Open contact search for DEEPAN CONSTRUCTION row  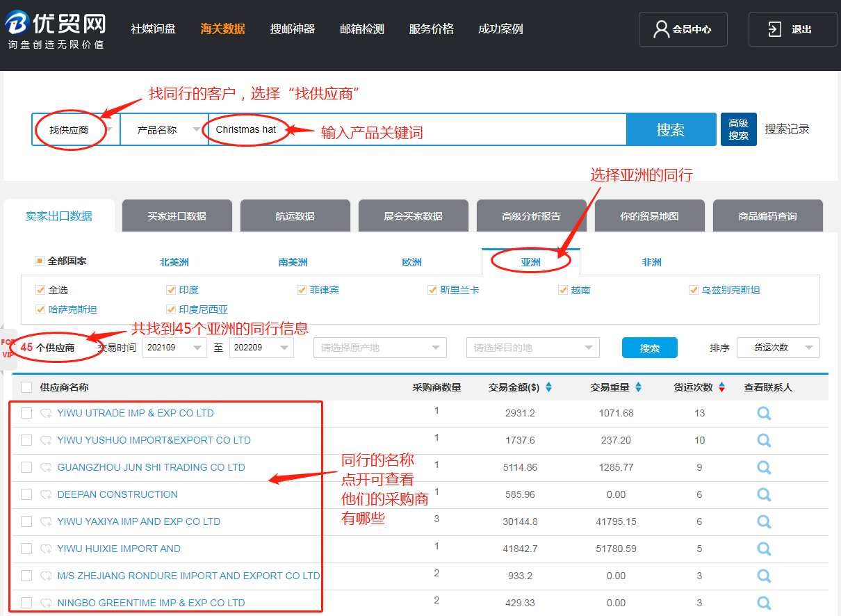764,494
